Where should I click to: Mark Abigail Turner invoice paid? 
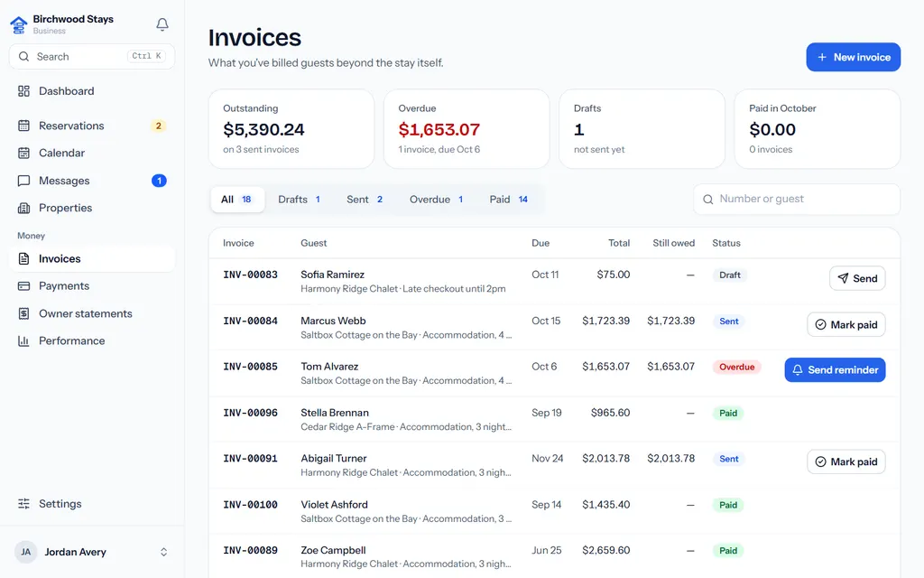[846, 461]
